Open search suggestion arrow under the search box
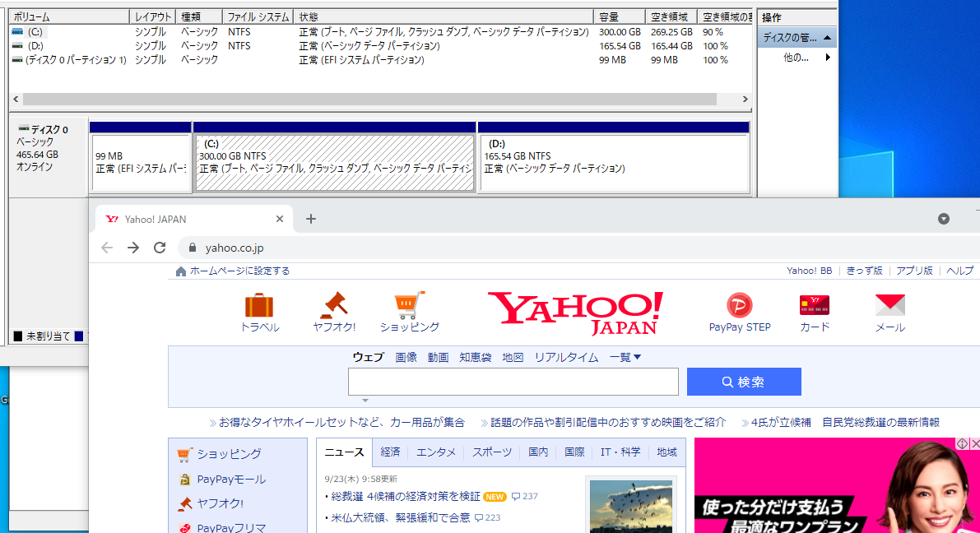 tap(365, 401)
